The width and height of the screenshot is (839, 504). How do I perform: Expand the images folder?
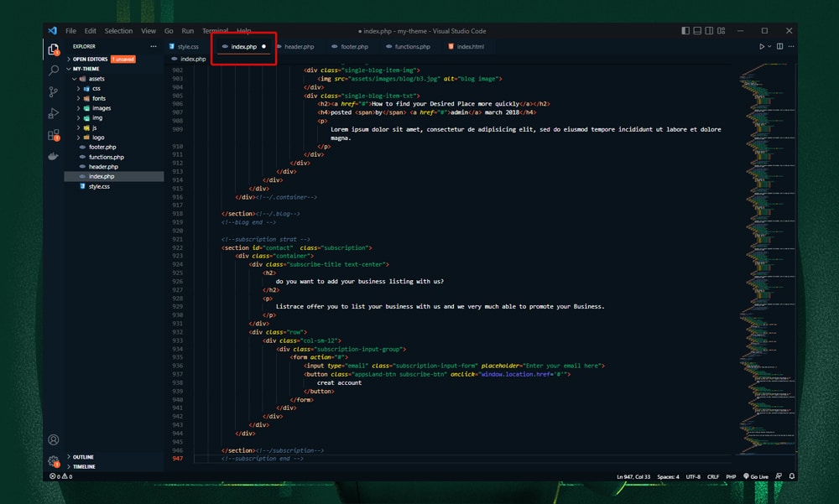[x=101, y=107]
